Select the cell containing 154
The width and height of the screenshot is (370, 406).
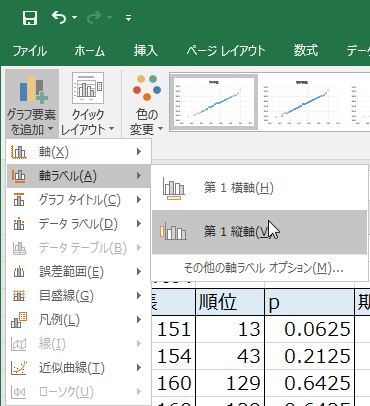pos(173,356)
